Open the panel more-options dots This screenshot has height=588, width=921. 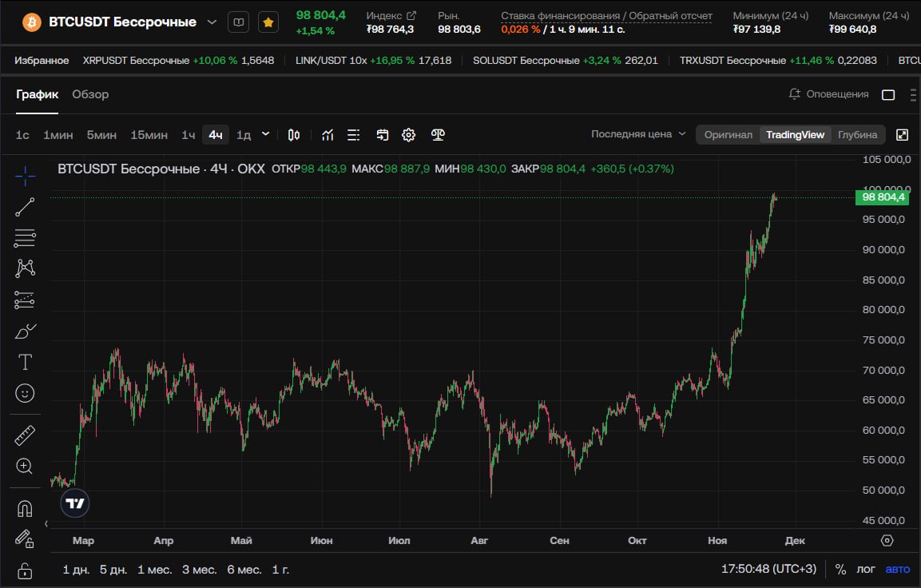pos(913,94)
